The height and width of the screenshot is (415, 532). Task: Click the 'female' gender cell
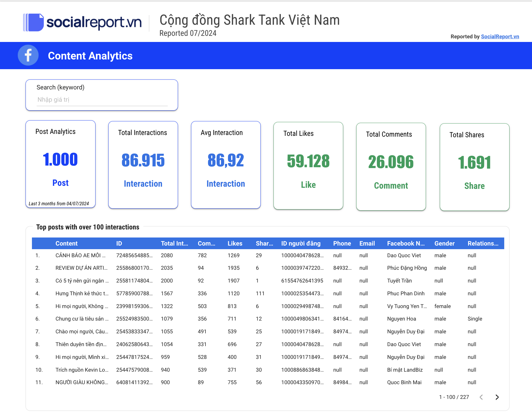(x=442, y=306)
